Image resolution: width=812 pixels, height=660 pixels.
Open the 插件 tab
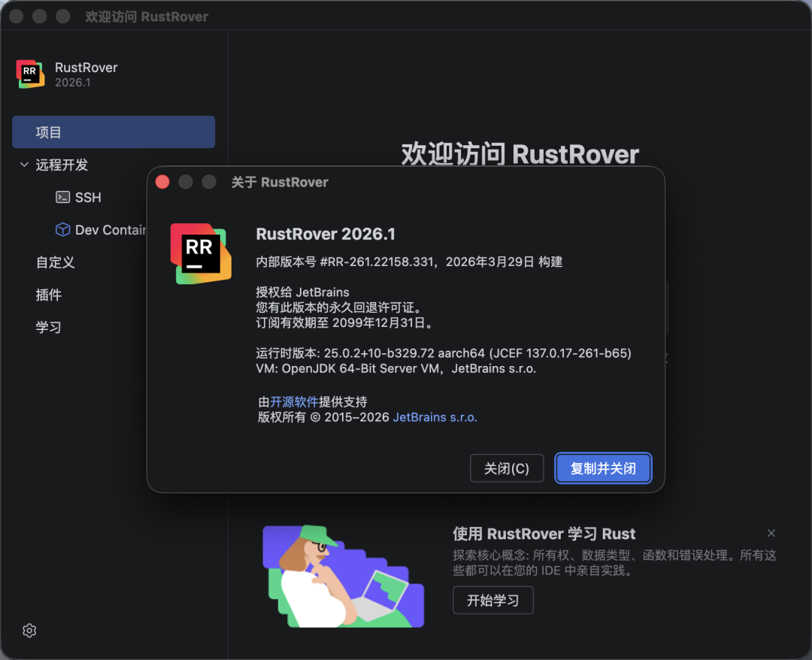click(x=49, y=295)
